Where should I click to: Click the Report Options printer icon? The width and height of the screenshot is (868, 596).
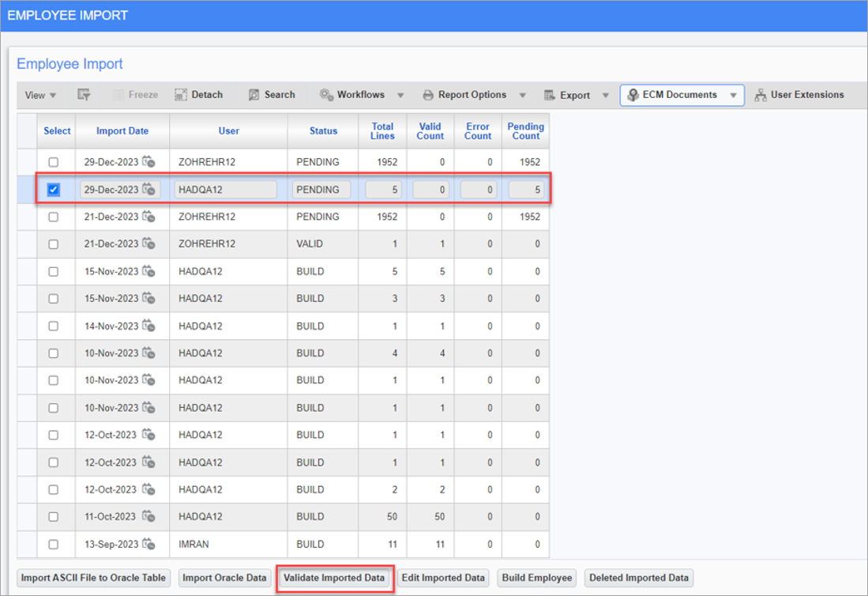428,96
